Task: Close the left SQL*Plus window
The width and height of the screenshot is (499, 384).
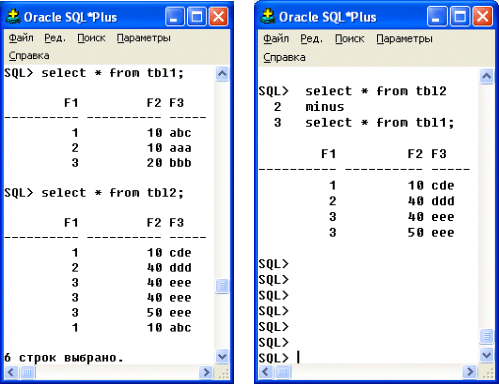Action: pos(218,17)
